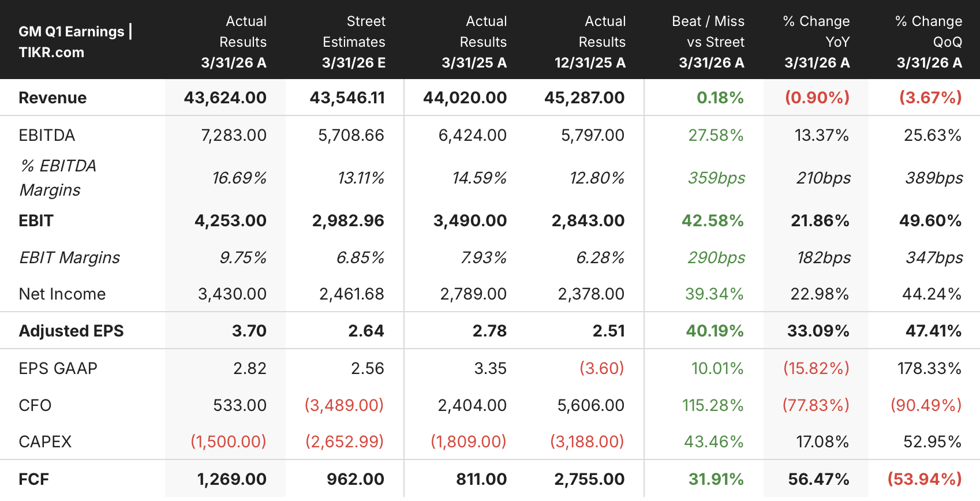This screenshot has width=980, height=501.
Task: Click the net income estimate 2,461.68
Action: (351, 294)
